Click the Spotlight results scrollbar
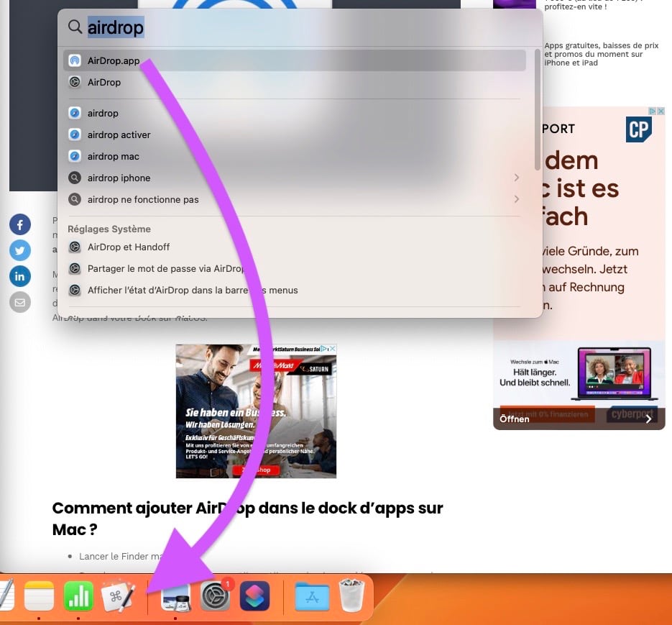 tap(537, 110)
